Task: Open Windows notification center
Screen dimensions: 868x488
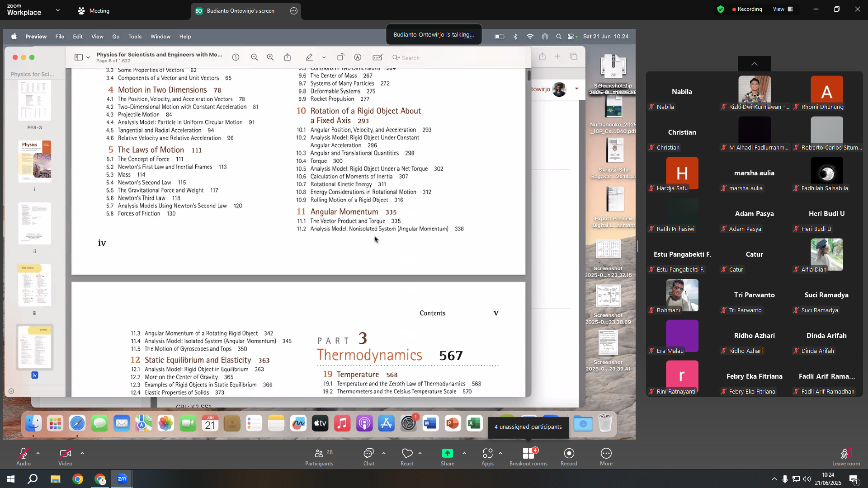Action: [854, 479]
